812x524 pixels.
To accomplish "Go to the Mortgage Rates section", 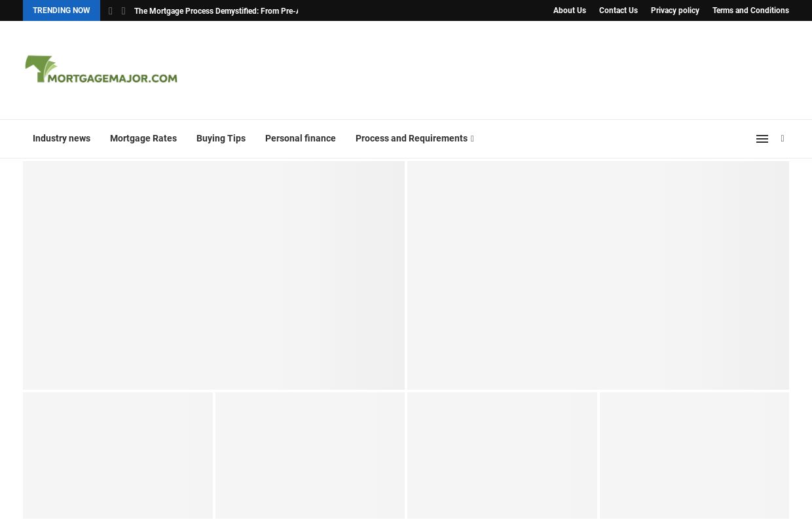I will point(143,139).
